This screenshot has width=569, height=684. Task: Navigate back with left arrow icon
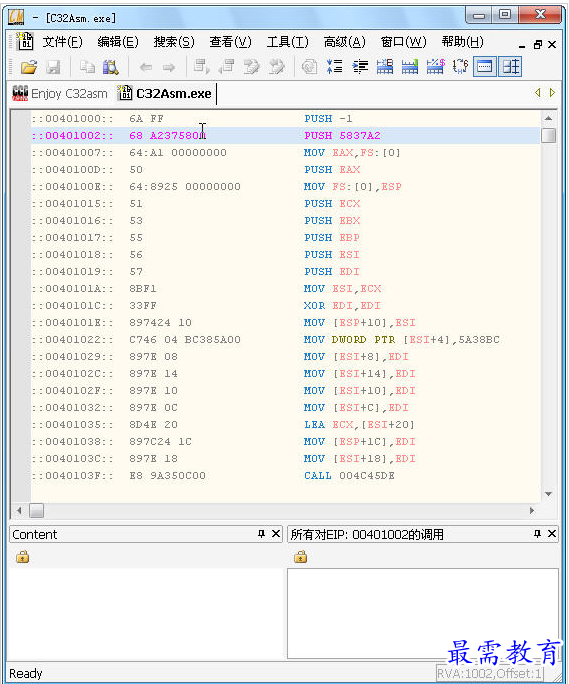(145, 67)
